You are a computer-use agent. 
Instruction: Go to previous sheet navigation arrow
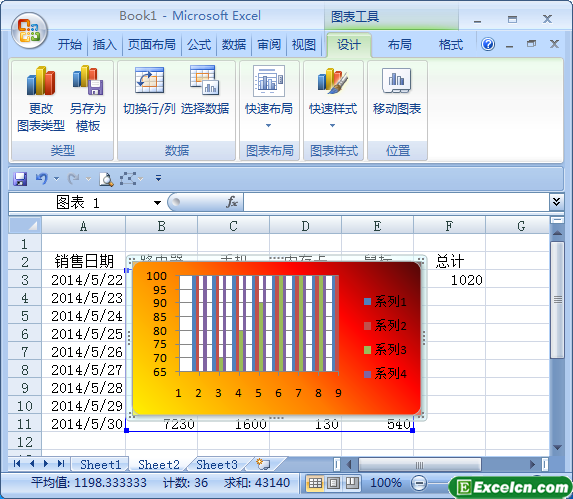coord(32,464)
